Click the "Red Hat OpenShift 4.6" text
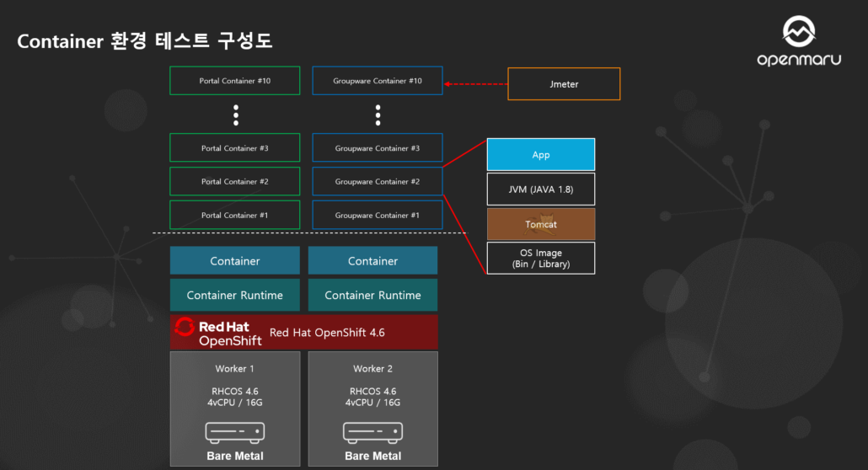The image size is (868, 470). coord(327,333)
